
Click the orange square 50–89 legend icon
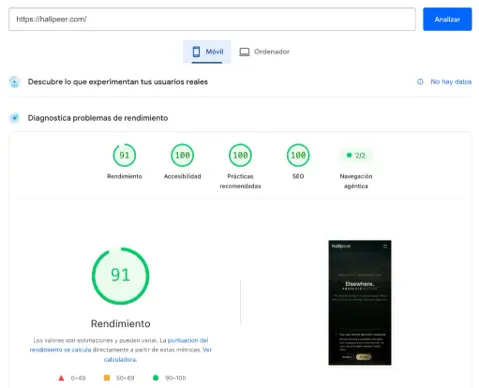tap(107, 378)
